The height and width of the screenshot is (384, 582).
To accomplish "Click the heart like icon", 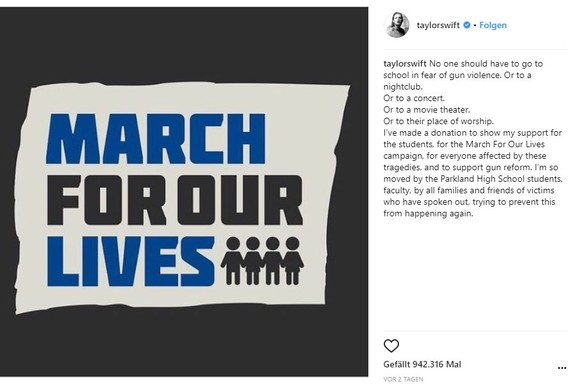I will pyautogui.click(x=391, y=346).
